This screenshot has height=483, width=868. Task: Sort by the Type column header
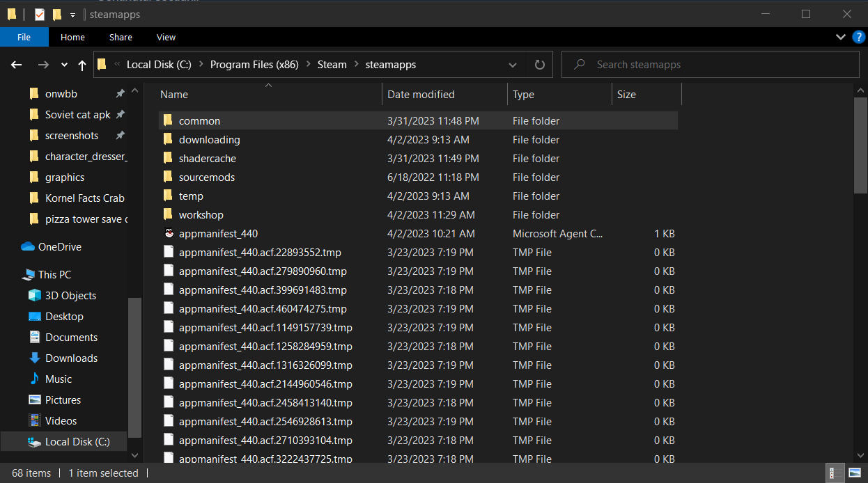tap(559, 94)
